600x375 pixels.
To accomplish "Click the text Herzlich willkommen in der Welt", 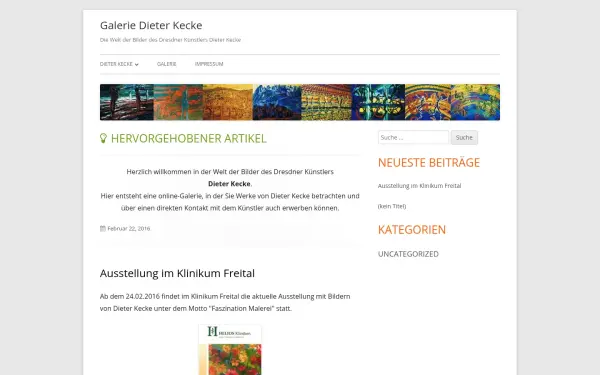I will coord(230,172).
